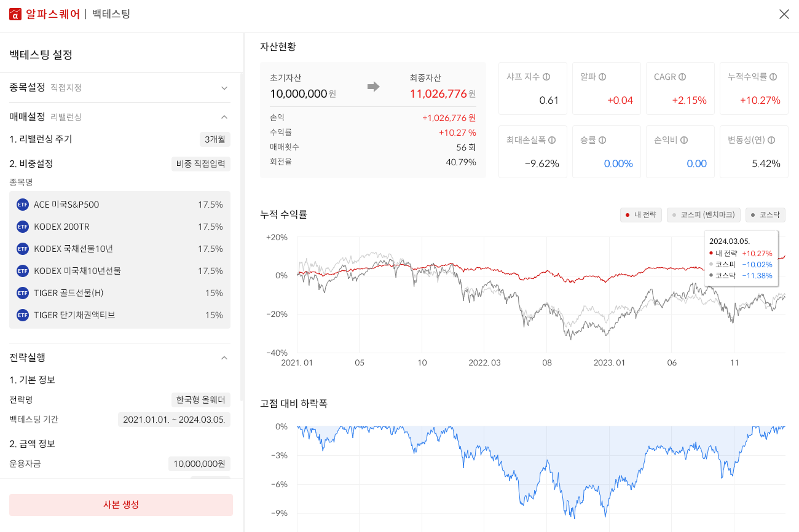Click the 손익 value +1,026,776 원
The height and width of the screenshot is (532, 799).
(449, 118)
